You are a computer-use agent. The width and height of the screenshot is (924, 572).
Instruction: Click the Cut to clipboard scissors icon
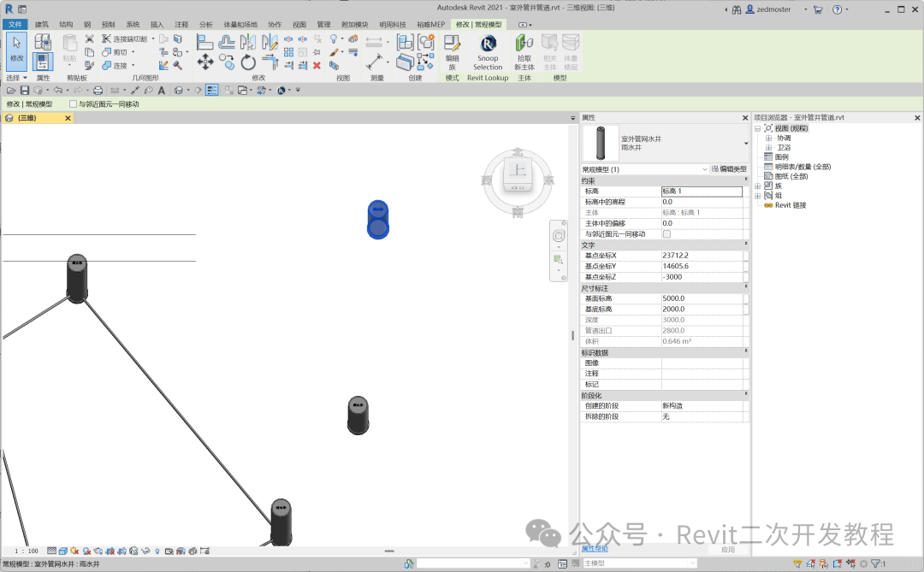pyautogui.click(x=90, y=38)
